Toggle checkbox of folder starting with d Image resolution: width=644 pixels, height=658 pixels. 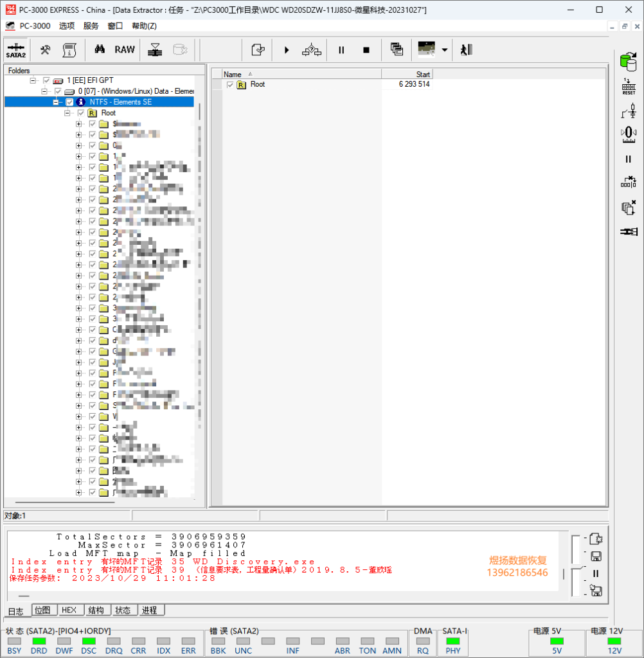[x=93, y=341]
